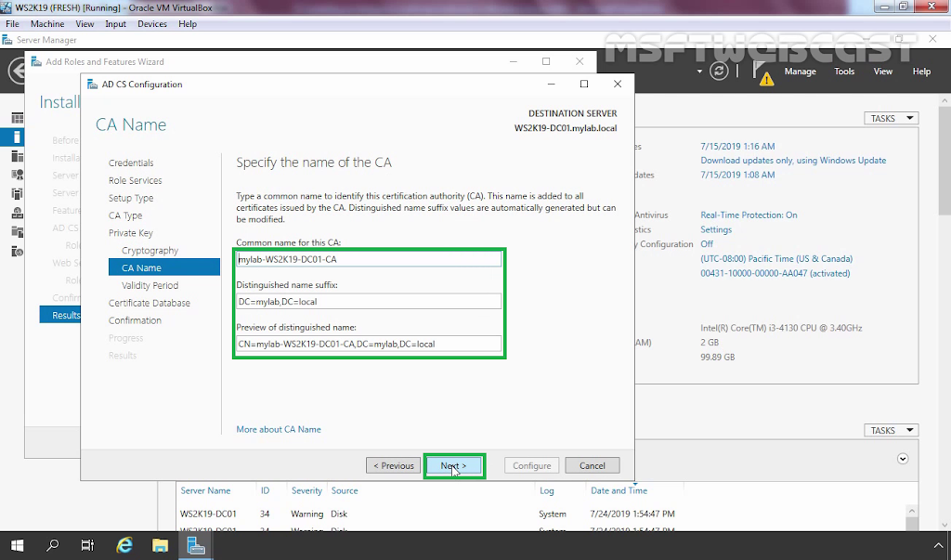Switch to Server Manager on taskbar

(195, 545)
